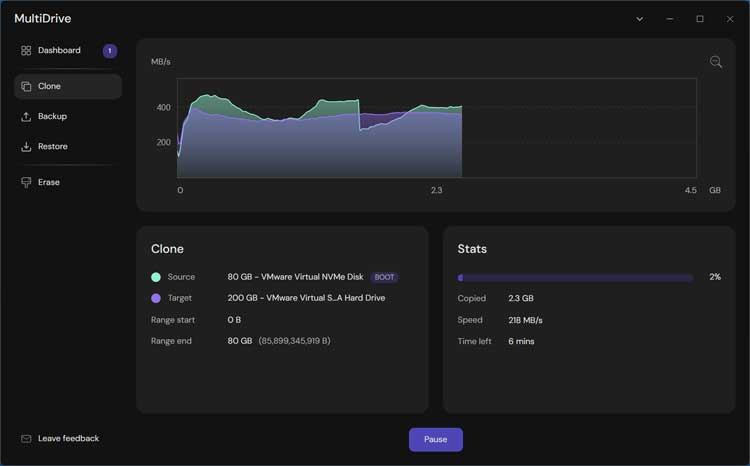Viewport: 750px width, 466px height.
Task: Click the Backup upload icon
Action: click(26, 117)
